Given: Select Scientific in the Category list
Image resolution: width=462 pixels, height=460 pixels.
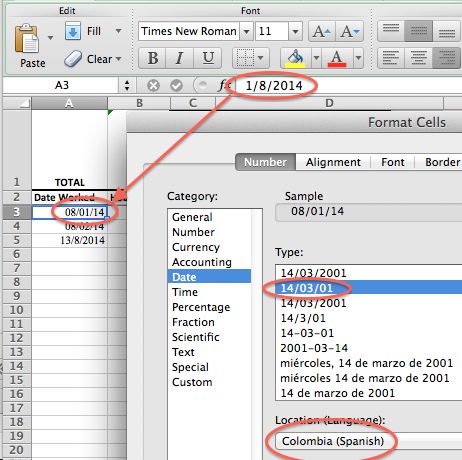Looking at the screenshot, I should 209,337.
